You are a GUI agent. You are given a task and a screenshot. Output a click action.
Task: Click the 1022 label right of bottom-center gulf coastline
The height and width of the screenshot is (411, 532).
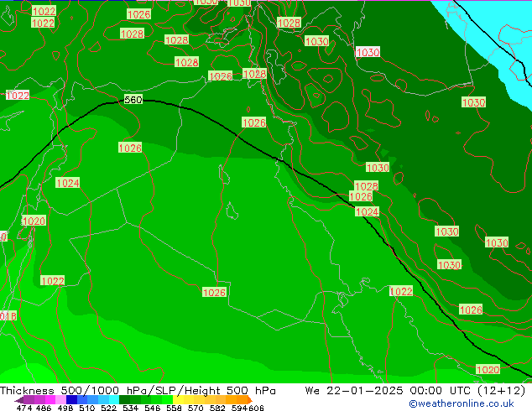pyautogui.click(x=401, y=291)
